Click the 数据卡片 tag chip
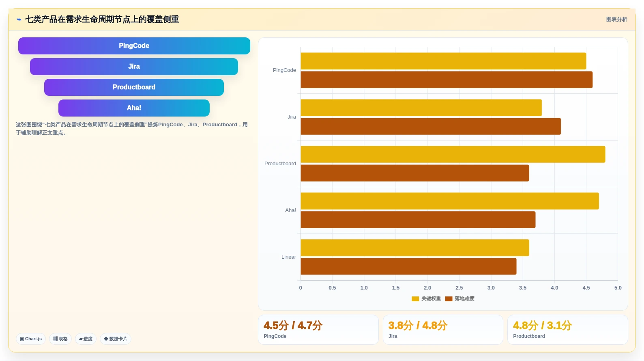Image resolution: width=644 pixels, height=361 pixels. pyautogui.click(x=116, y=339)
